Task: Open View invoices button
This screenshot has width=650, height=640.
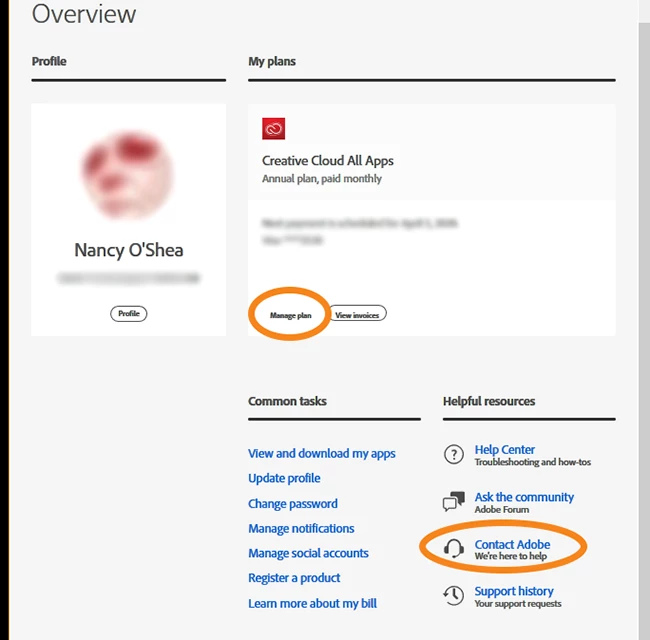Action: 357,315
